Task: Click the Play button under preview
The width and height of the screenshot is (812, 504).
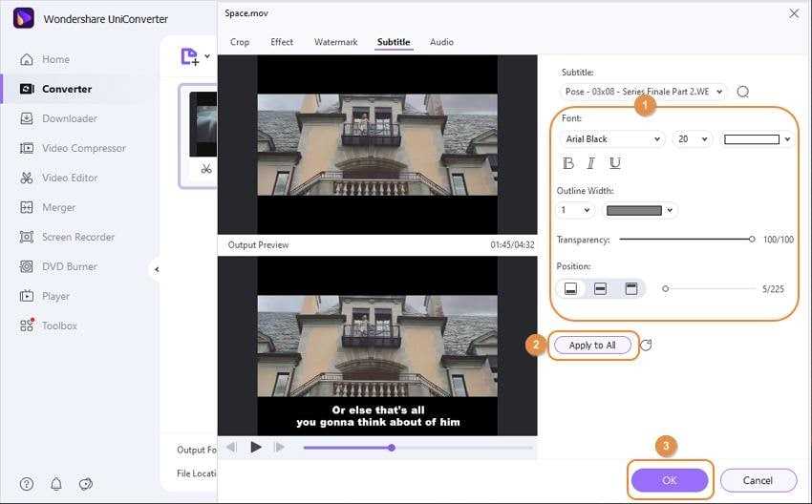Action: tap(255, 447)
